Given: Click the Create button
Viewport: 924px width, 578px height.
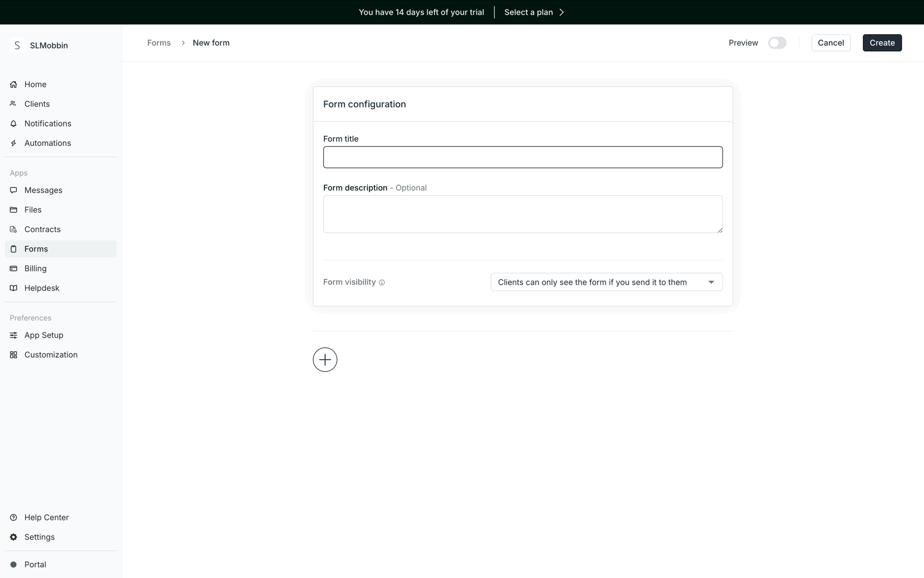Looking at the screenshot, I should [882, 43].
